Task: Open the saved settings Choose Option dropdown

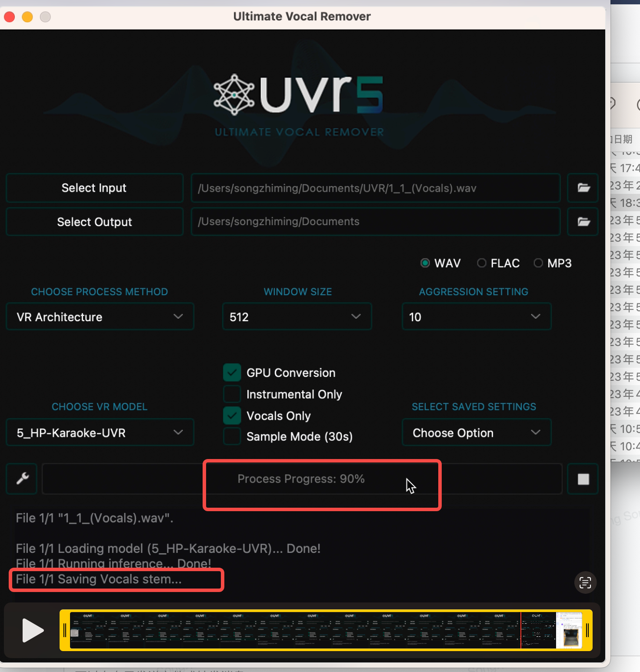Action: (476, 432)
